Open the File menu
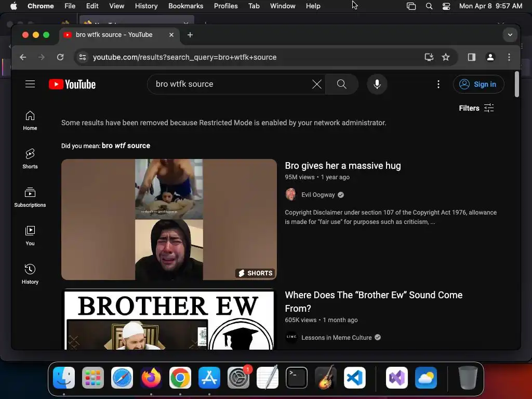 [x=70, y=6]
